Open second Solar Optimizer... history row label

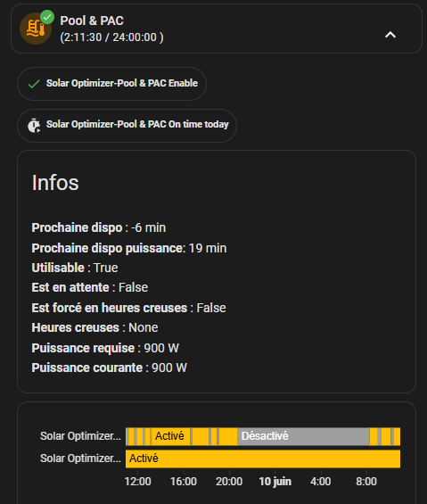(80, 459)
